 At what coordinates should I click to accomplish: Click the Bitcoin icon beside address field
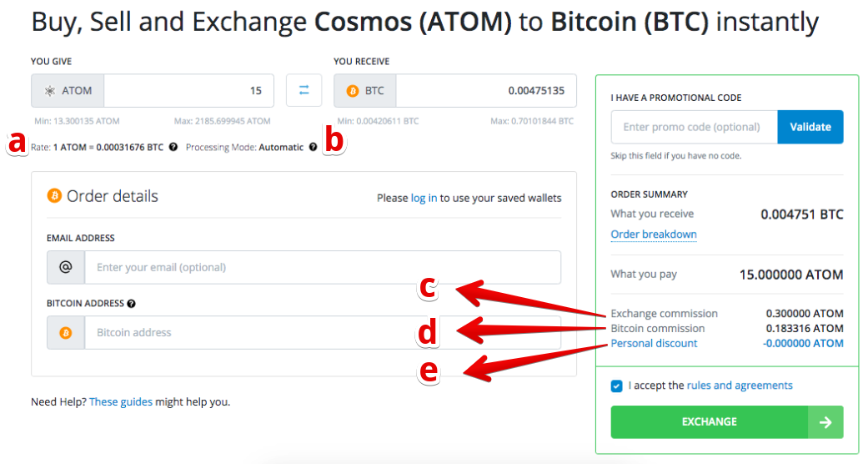[66, 332]
